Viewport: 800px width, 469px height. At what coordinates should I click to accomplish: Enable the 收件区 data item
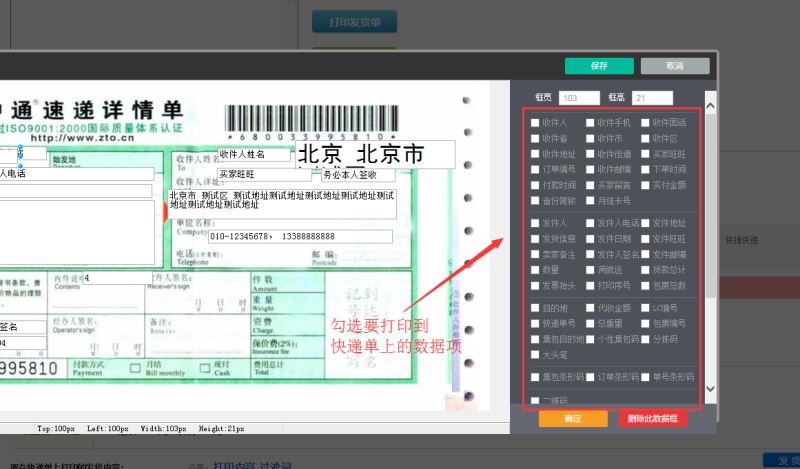tap(645, 138)
